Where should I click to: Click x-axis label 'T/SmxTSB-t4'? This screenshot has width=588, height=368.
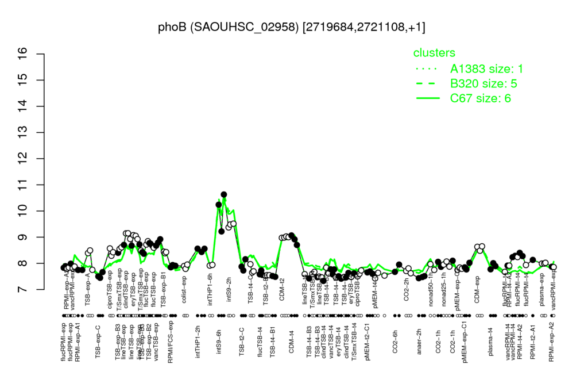[353, 342]
